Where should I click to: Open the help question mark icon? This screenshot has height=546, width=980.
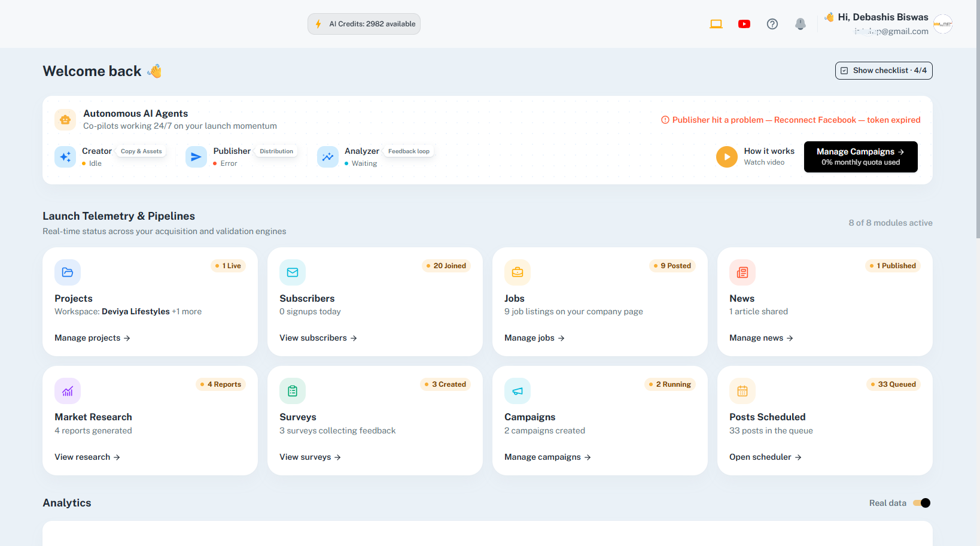click(772, 24)
